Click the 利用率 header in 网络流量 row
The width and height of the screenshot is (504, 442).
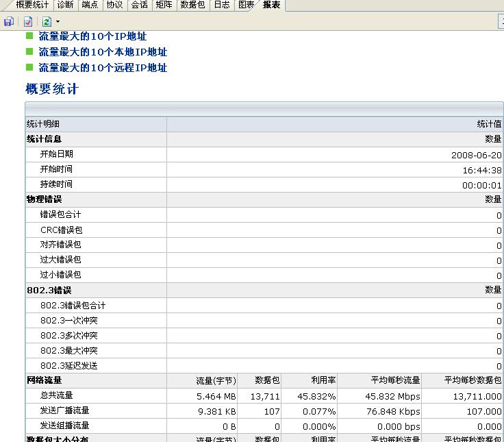[x=323, y=380]
